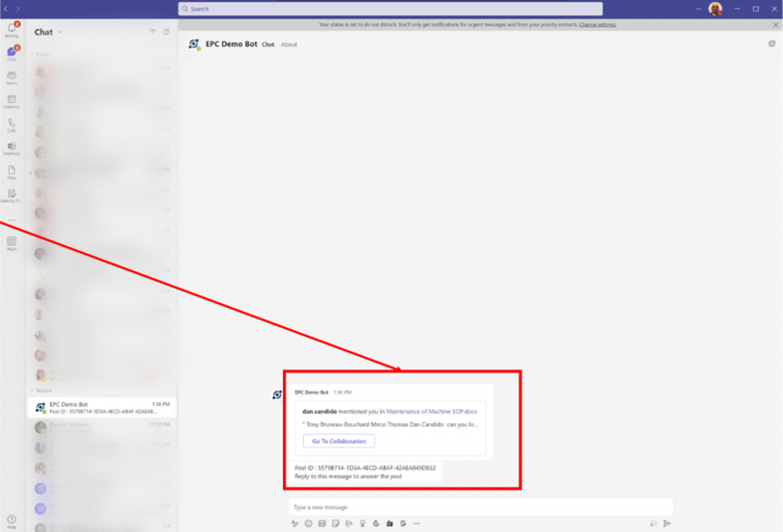This screenshot has width=783, height=532.
Task: Open the Calendar app
Action: point(12,101)
